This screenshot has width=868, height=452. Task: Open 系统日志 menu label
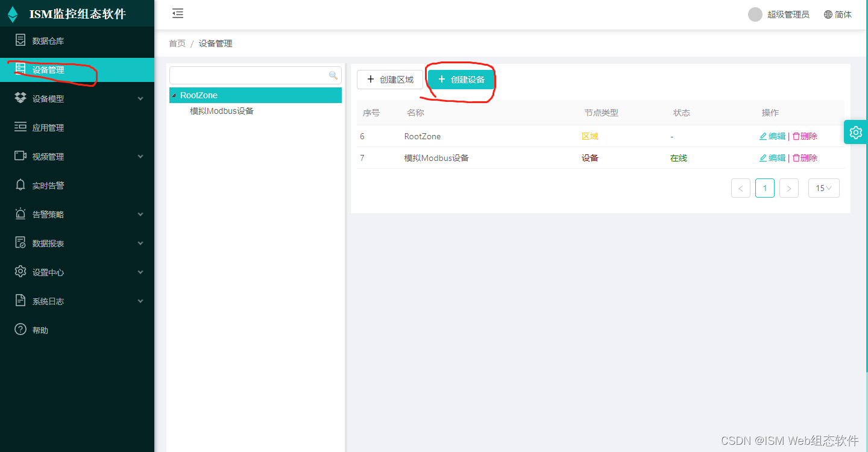click(48, 301)
